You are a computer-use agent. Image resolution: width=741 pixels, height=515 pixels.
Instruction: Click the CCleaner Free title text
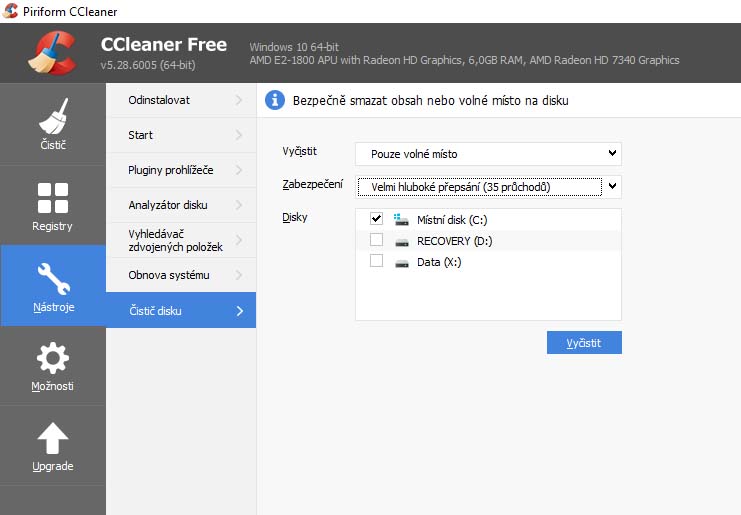[x=164, y=44]
